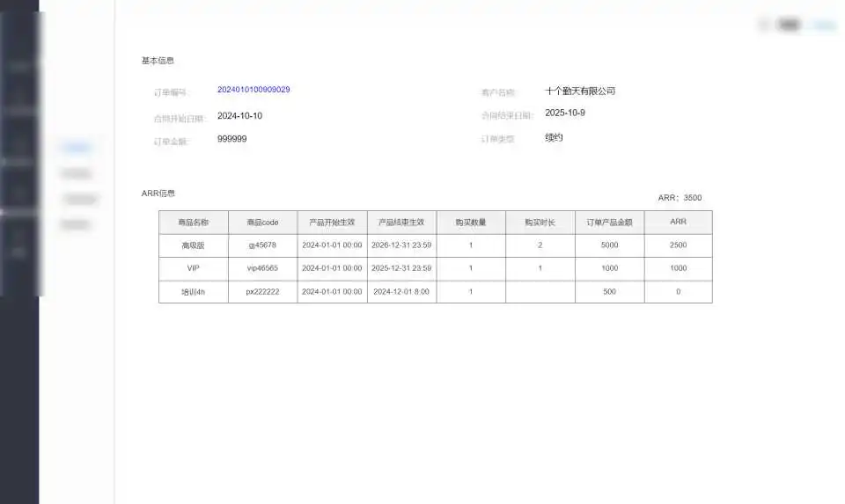Screen dimensions: 845x504
Task: Click the 订单产品金额 column header
Action: tap(609, 223)
